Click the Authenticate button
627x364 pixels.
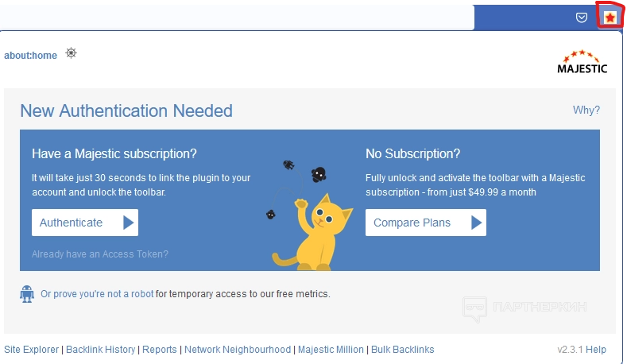coord(85,223)
